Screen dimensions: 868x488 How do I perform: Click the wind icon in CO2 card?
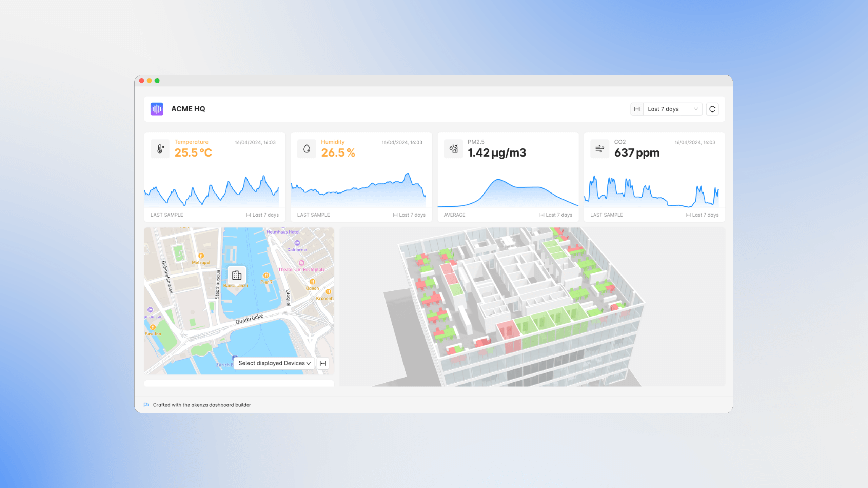tap(599, 149)
